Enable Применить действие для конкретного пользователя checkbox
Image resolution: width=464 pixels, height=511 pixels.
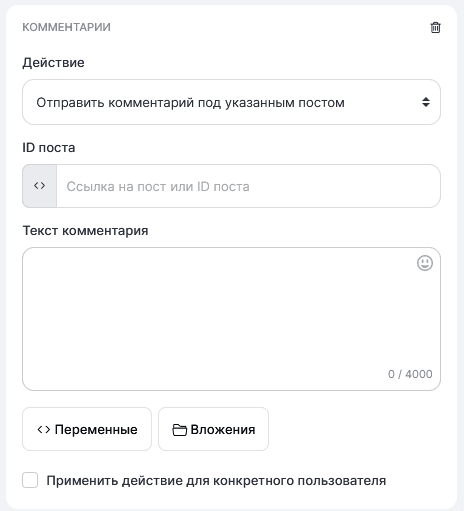[x=30, y=480]
